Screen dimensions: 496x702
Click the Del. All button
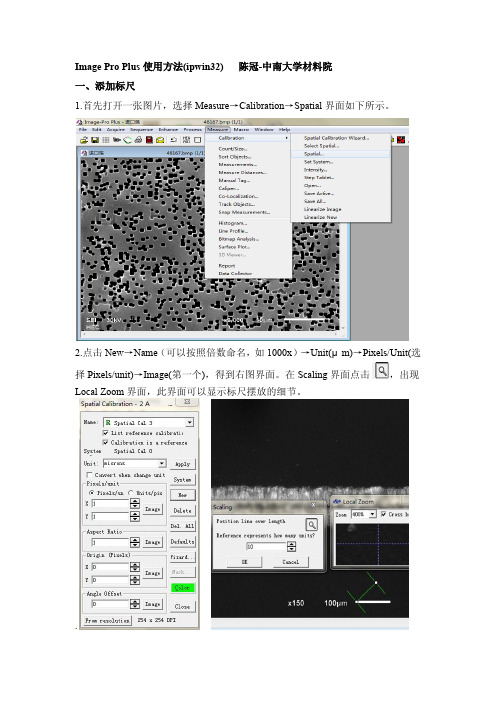click(183, 526)
